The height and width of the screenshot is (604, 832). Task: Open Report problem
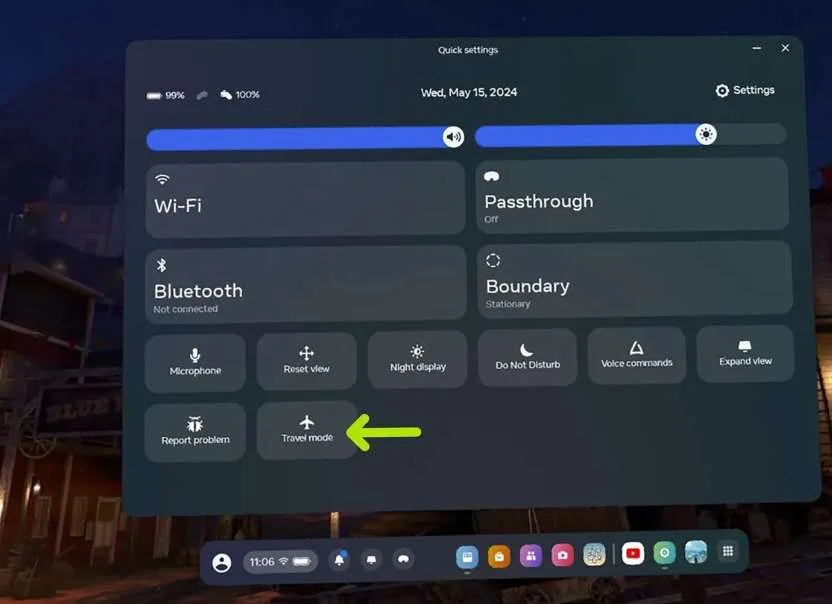(195, 432)
